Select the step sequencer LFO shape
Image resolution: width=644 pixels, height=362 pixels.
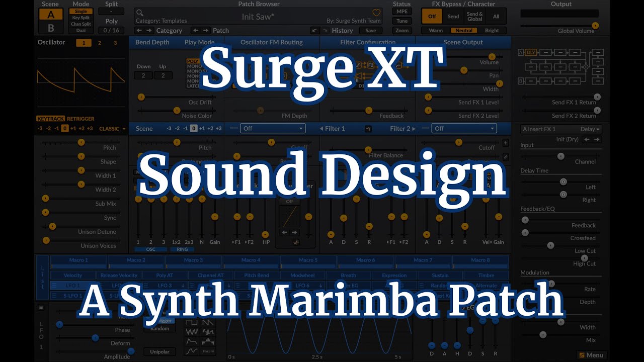tap(208, 342)
